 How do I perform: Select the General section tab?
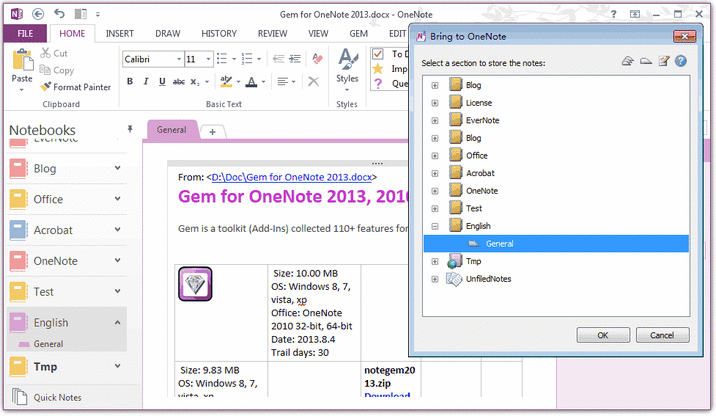click(x=172, y=130)
